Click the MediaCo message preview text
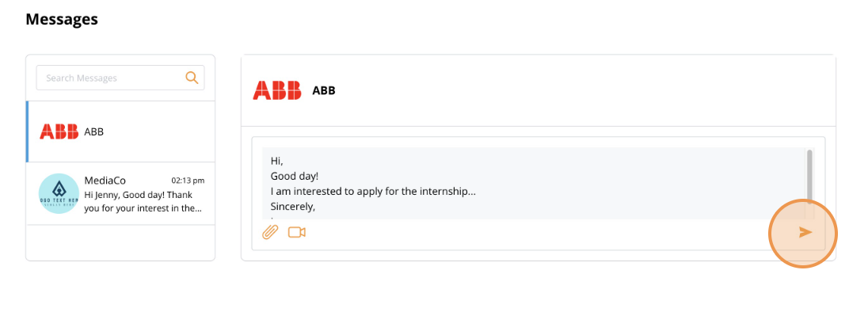 pyautogui.click(x=143, y=202)
